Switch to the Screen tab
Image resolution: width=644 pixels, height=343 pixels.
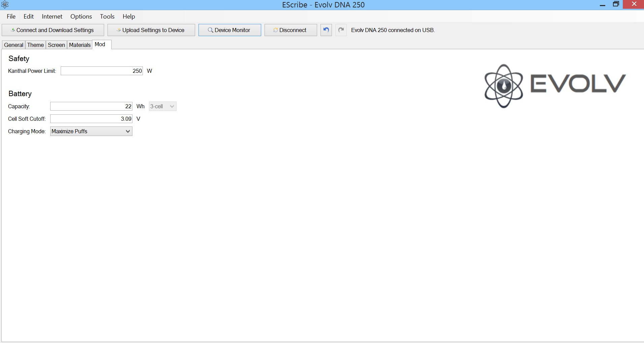(56, 45)
